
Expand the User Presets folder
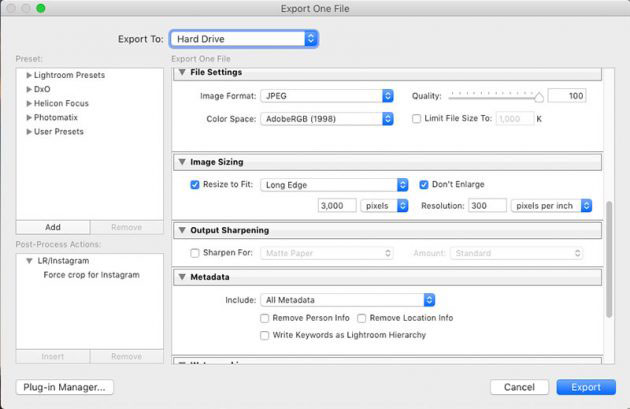point(29,131)
